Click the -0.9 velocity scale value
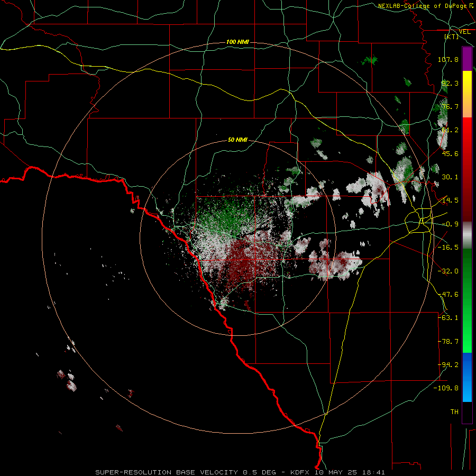476x476 pixels. pyautogui.click(x=450, y=224)
